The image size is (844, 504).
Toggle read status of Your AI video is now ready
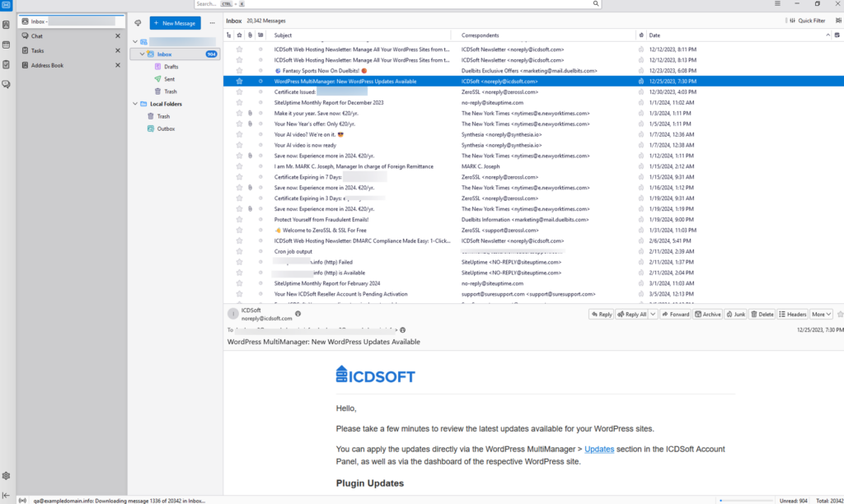coord(260,145)
